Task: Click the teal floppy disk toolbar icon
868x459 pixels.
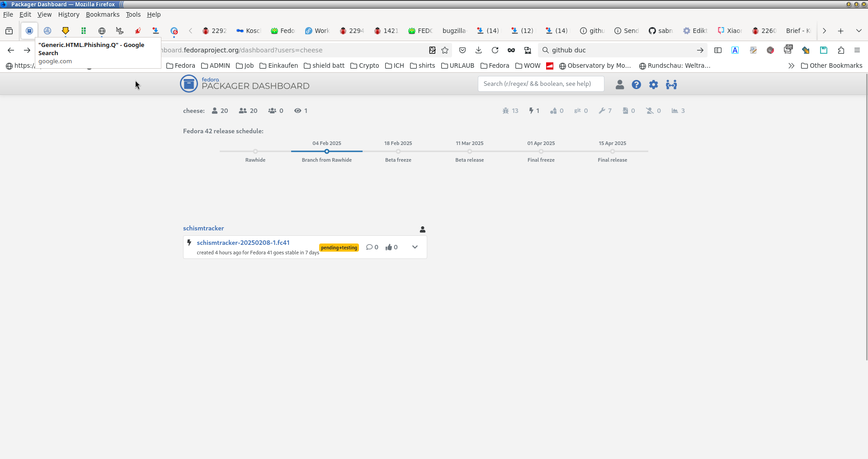Action: (824, 50)
